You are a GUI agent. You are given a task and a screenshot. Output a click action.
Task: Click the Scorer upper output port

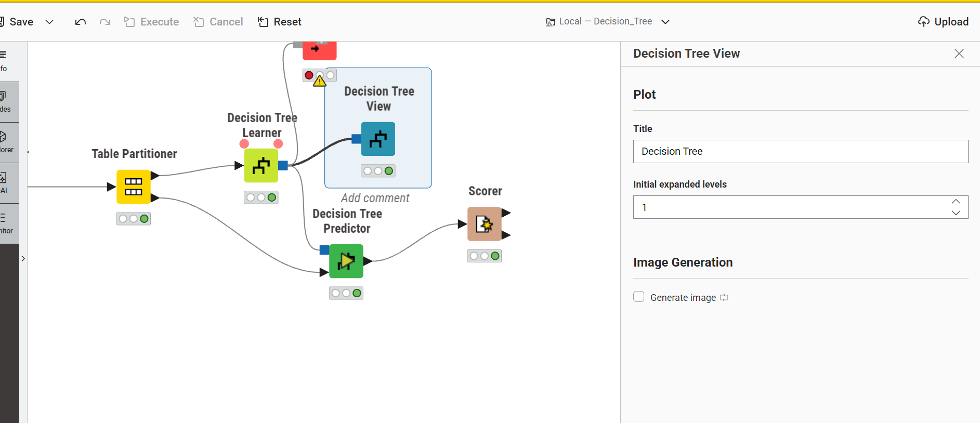click(506, 213)
